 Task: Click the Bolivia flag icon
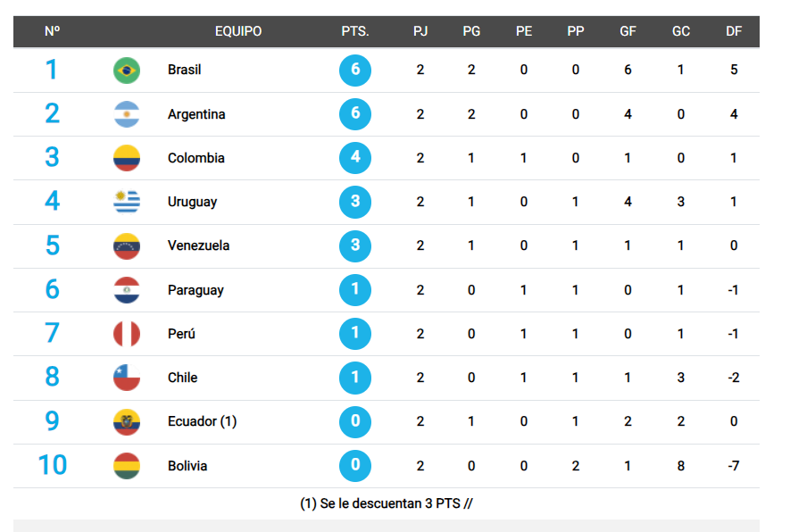(x=127, y=466)
